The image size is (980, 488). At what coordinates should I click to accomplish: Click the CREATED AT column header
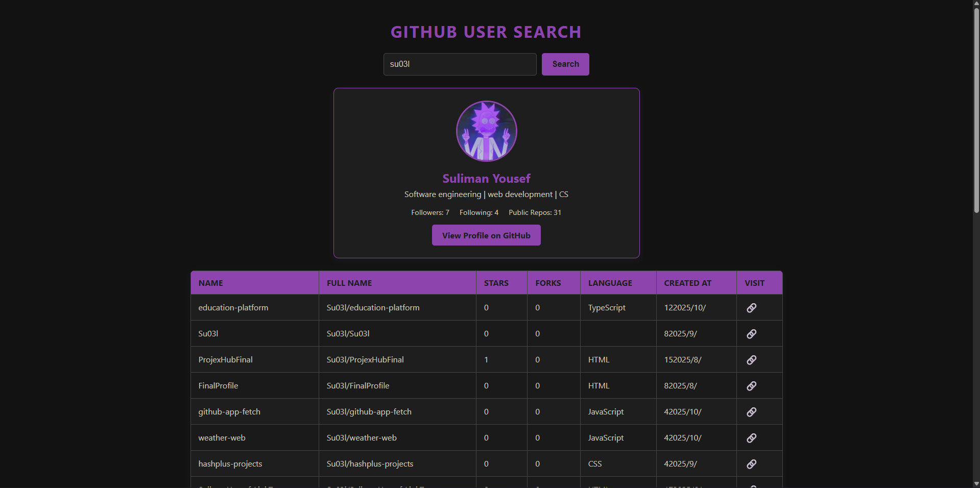(687, 283)
